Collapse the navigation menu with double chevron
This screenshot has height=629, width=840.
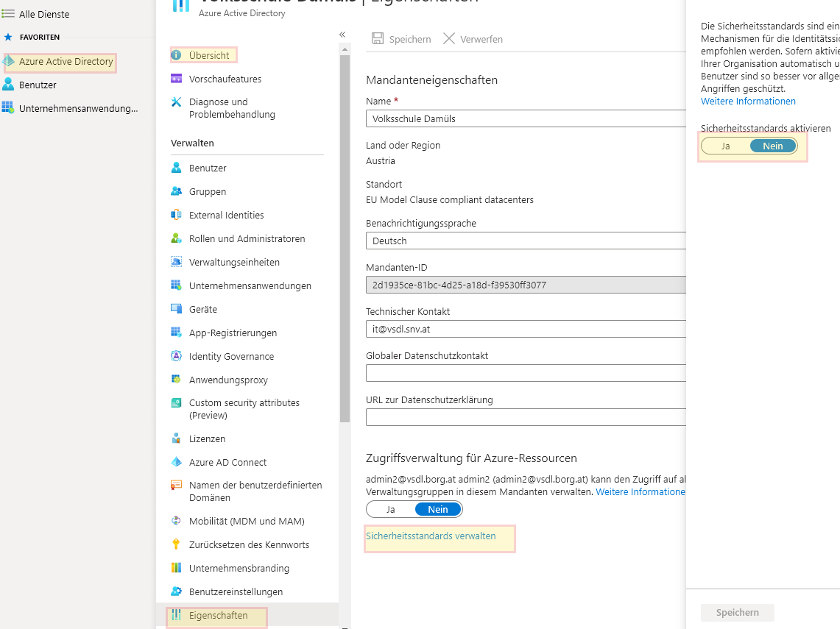point(342,35)
